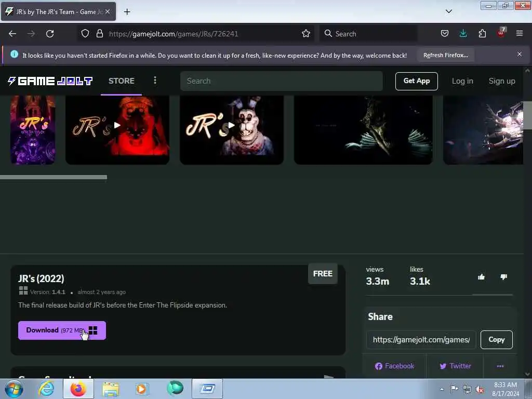The height and width of the screenshot is (399, 532).
Task: Click the network tray icon
Action: (467, 389)
